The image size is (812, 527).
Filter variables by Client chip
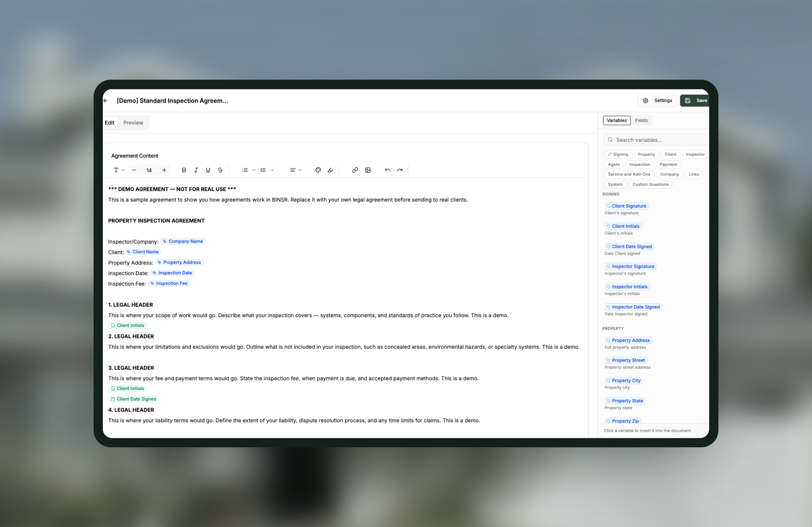(670, 154)
